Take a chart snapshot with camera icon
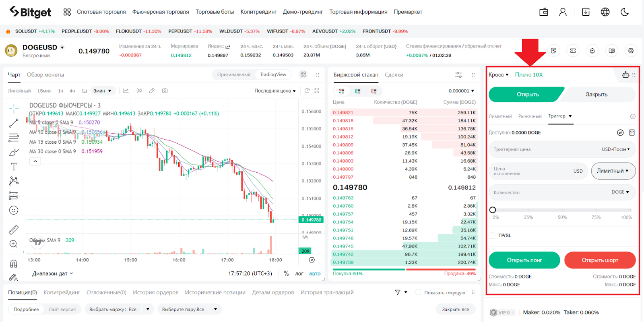644x322 pixels. (x=165, y=91)
